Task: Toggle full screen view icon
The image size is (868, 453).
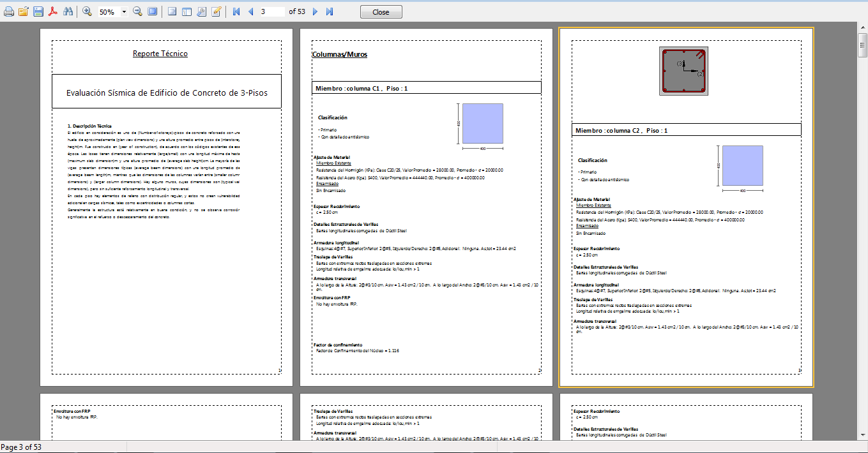Action: pos(152,11)
